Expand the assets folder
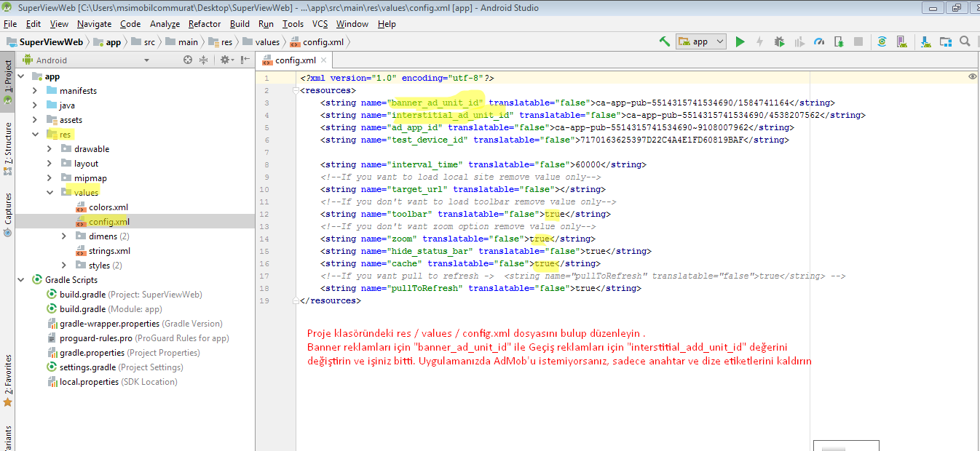Viewport: 980px width, 451px height. click(x=35, y=120)
